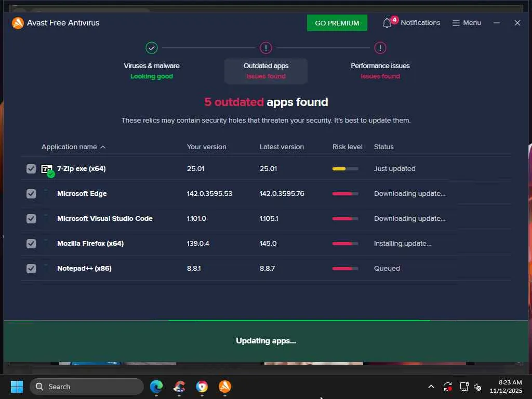Click the muted volume tray icon
532x399 pixels.
coord(477,387)
